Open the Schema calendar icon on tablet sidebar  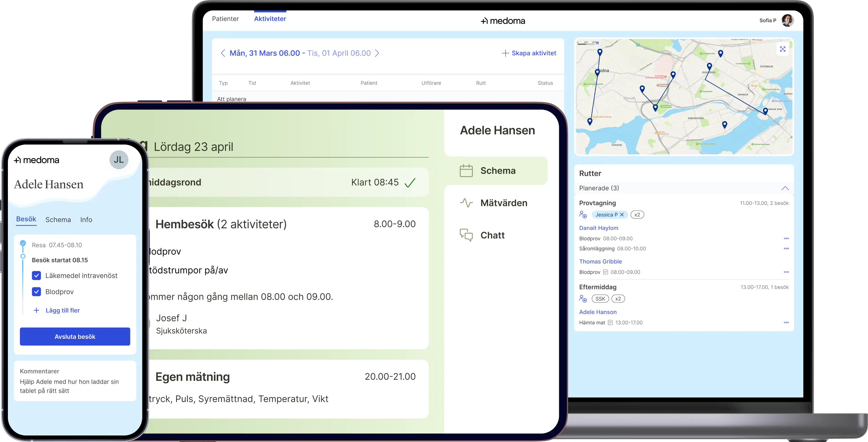coord(466,170)
